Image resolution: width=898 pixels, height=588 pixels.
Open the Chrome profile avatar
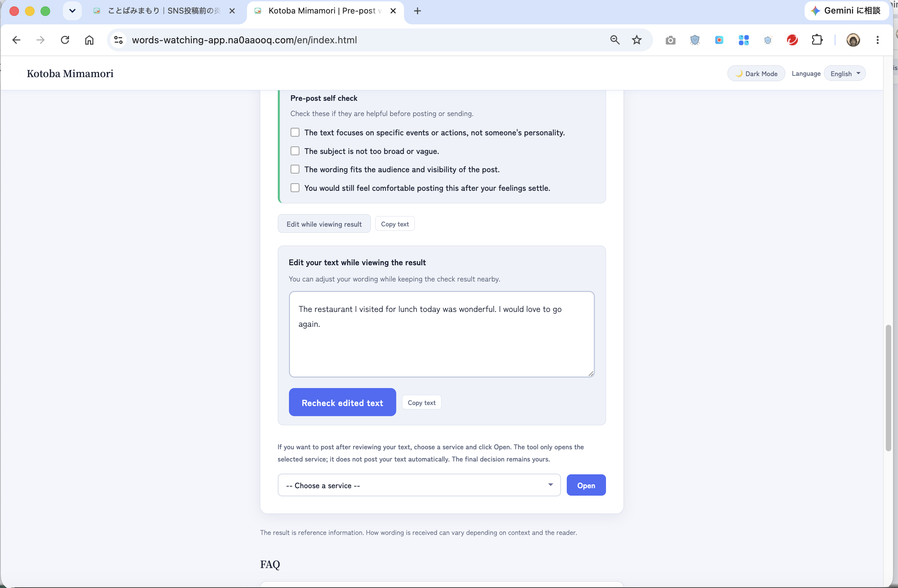click(853, 40)
